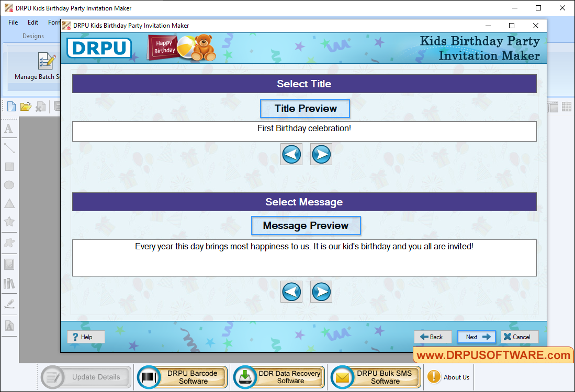Select the Picture insert tool

[x=8, y=263]
